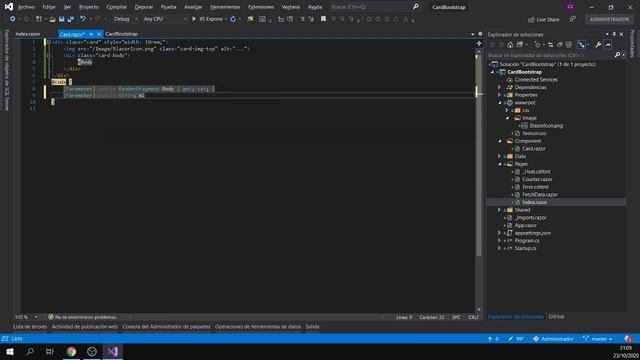Image resolution: width=640 pixels, height=360 pixels.
Task: Open Windows Start menu
Action: [x=10, y=351]
